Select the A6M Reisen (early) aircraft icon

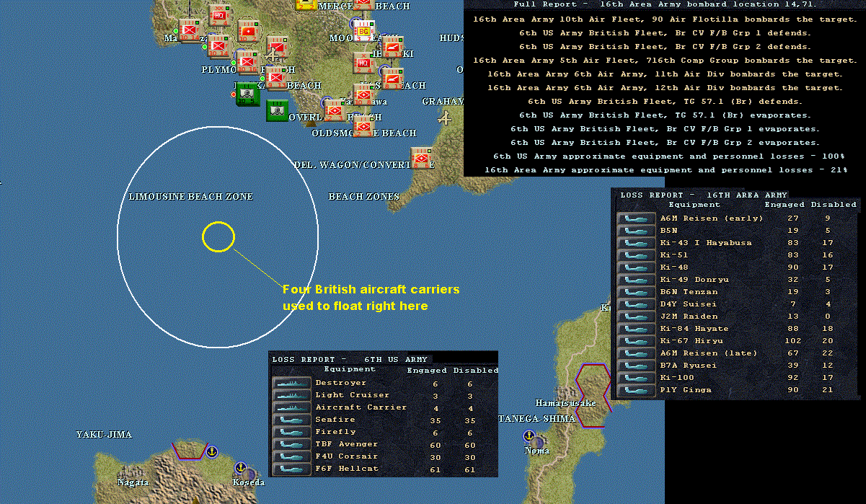click(x=637, y=218)
